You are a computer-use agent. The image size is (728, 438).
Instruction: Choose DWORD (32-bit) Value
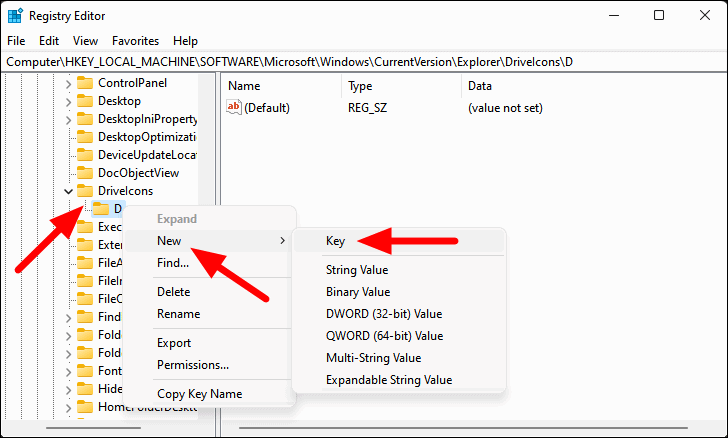pyautogui.click(x=399, y=314)
